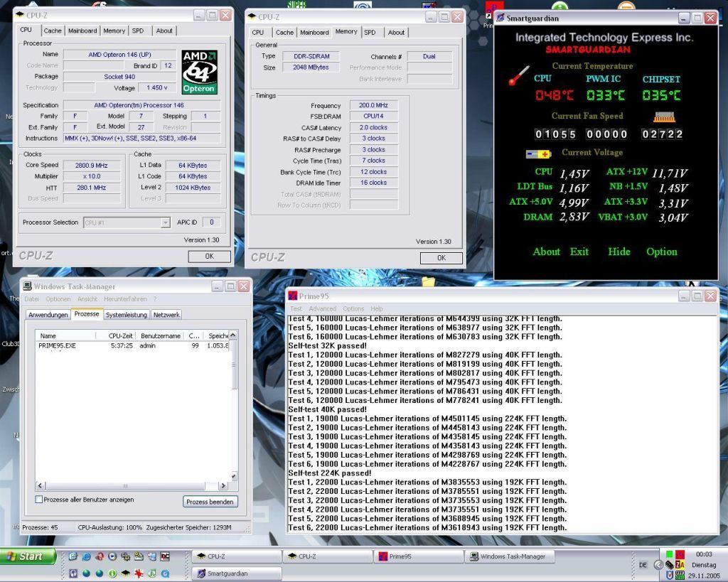This screenshot has width=728, height=582.
Task: Click the red thermometer icon in Smartguardian
Action: tap(518, 75)
